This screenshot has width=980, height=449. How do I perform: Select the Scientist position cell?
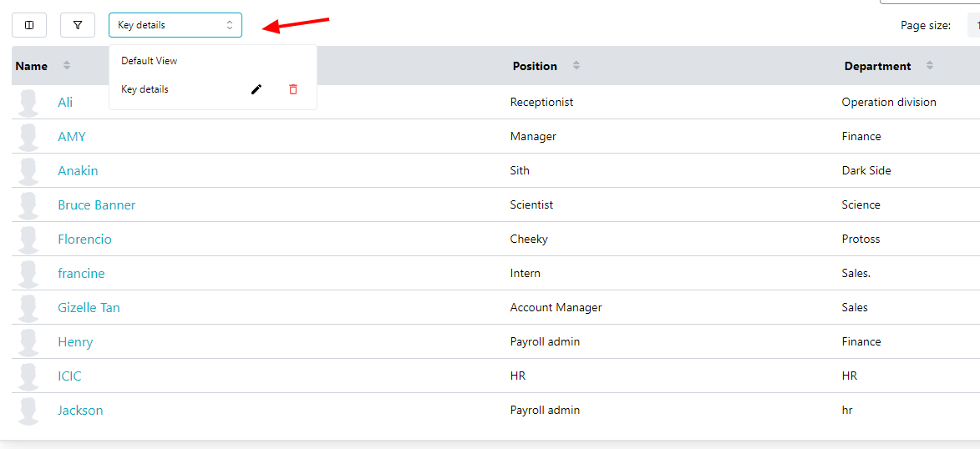[532, 204]
